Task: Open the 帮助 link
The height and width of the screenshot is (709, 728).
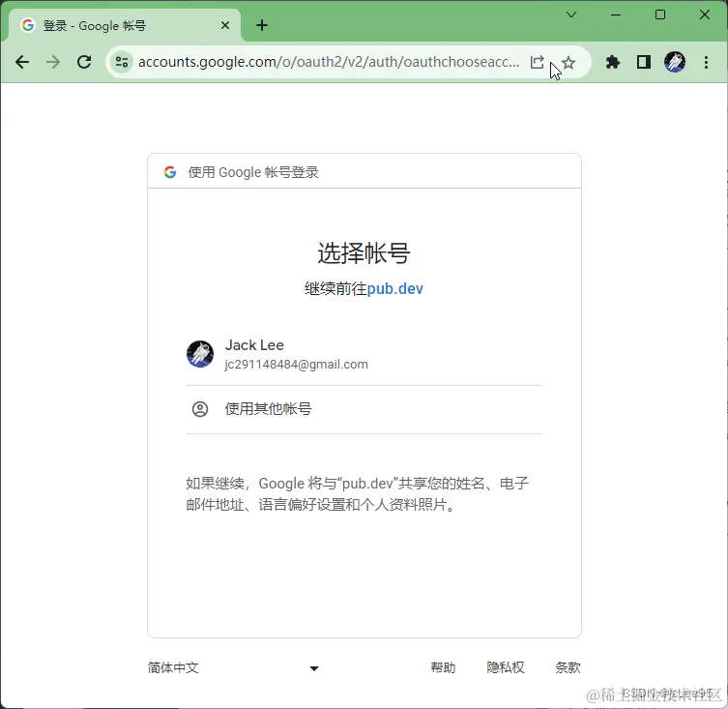Action: (x=443, y=667)
